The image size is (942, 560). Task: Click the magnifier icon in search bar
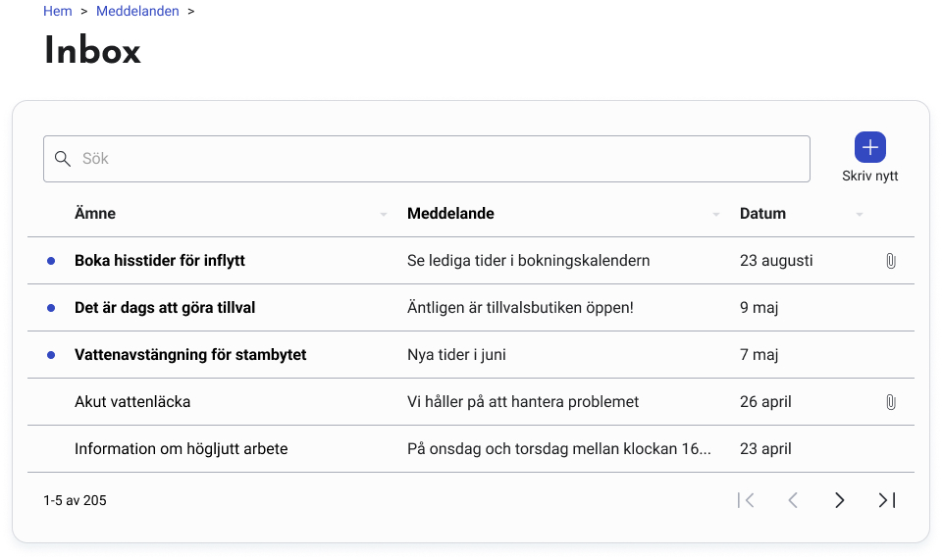(63, 159)
